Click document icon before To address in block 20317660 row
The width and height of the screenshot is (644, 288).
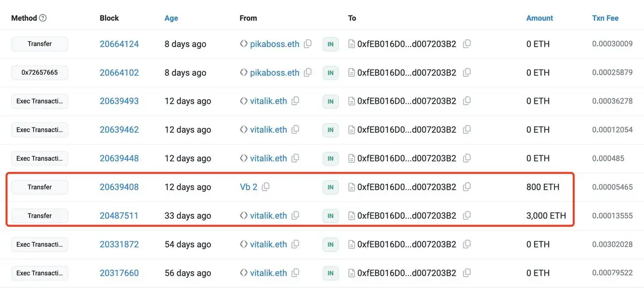352,273
